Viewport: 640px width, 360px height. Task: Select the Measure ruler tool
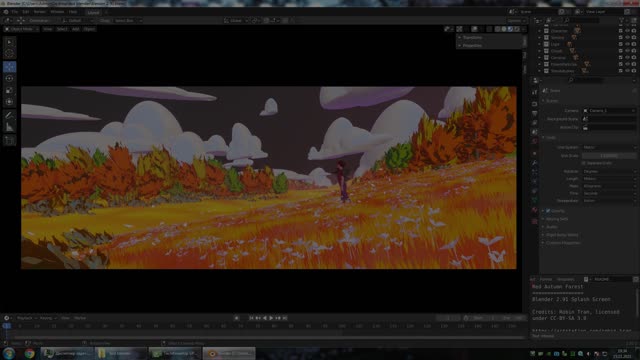pyautogui.click(x=9, y=127)
